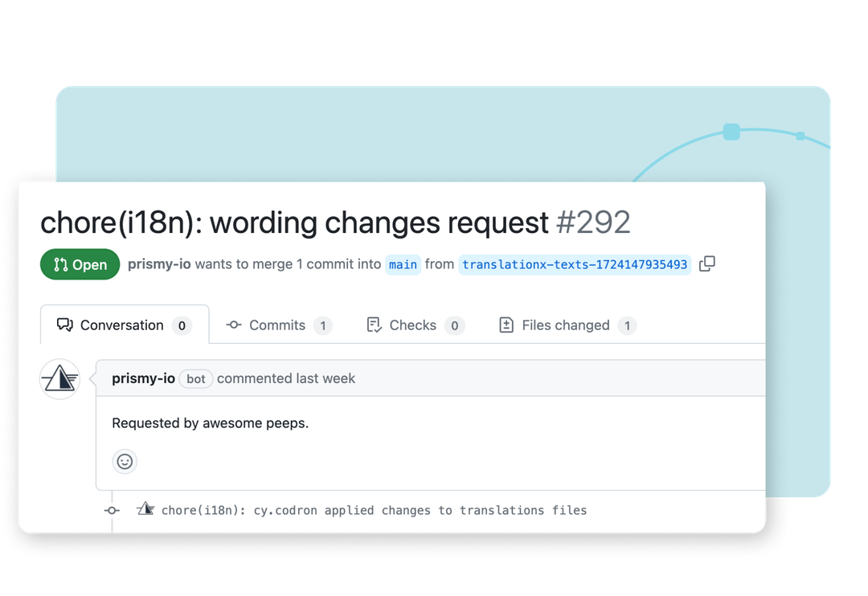
Task: Click the pull request number #292
Action: (593, 222)
